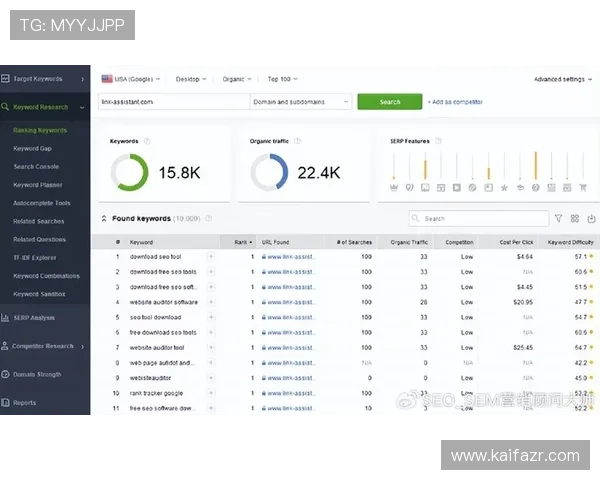Click plus icon beside 'download seo tool'
The image size is (600, 480).
click(x=211, y=257)
